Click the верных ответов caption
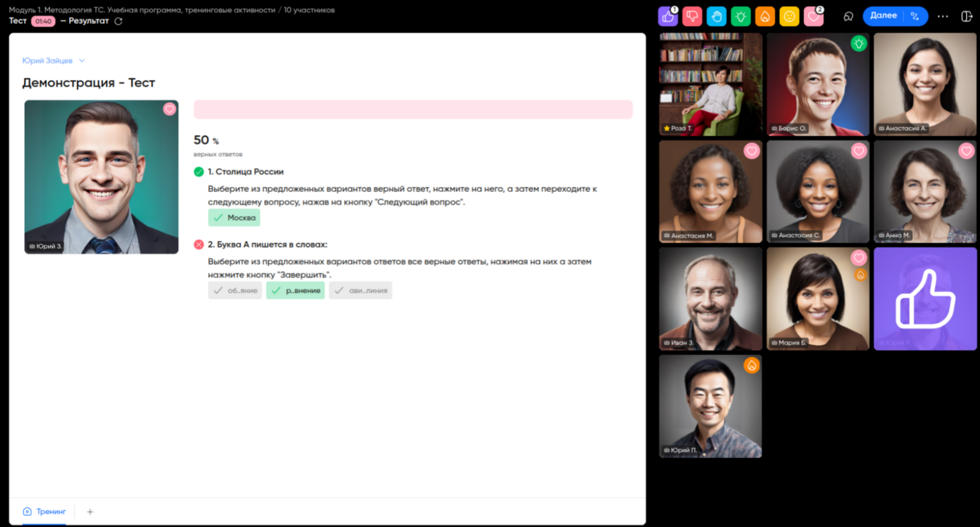Screen dimensions: 980x527 pyautogui.click(x=218, y=154)
